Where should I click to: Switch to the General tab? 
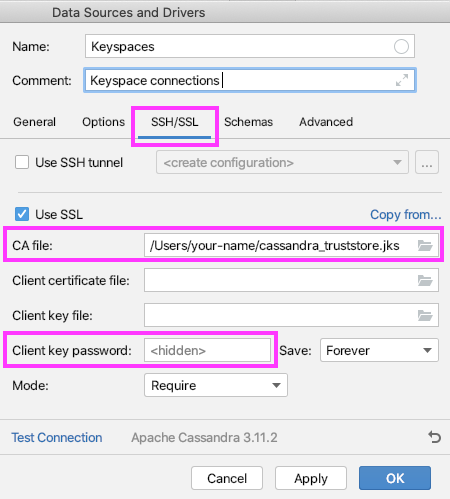tap(34, 122)
